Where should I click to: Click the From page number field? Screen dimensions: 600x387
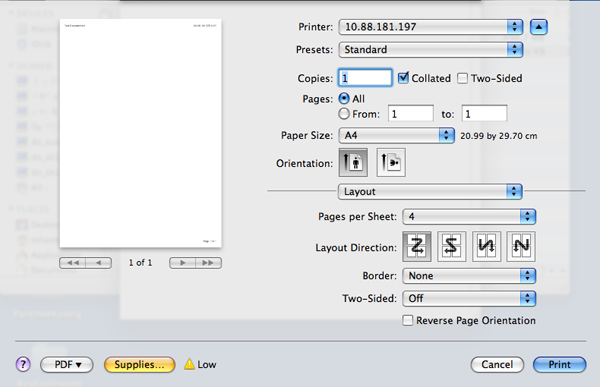click(411, 114)
